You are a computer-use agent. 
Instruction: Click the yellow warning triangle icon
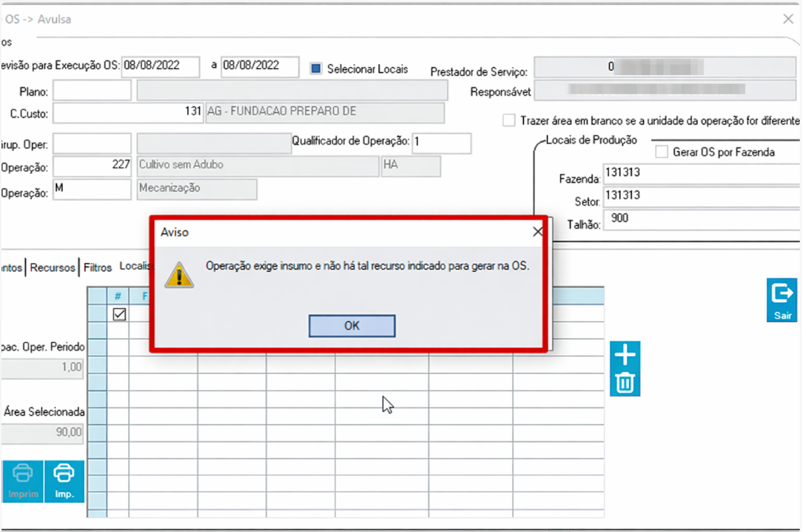(x=179, y=275)
